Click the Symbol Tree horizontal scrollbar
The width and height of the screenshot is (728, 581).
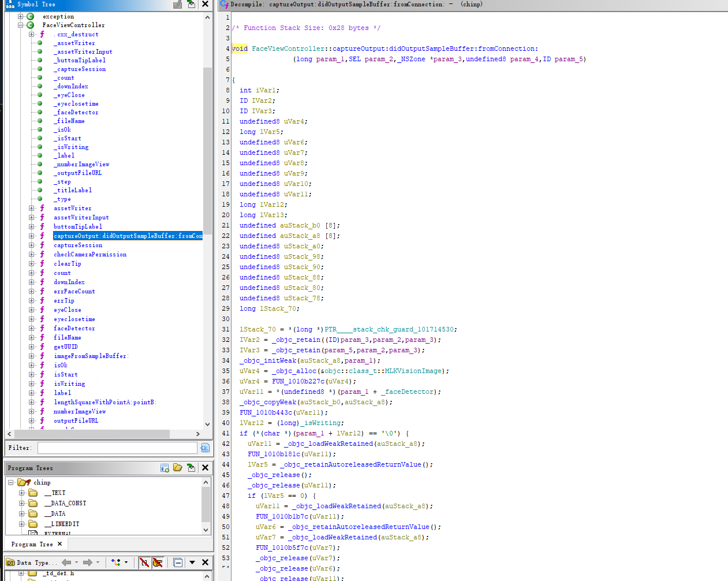tap(92, 434)
